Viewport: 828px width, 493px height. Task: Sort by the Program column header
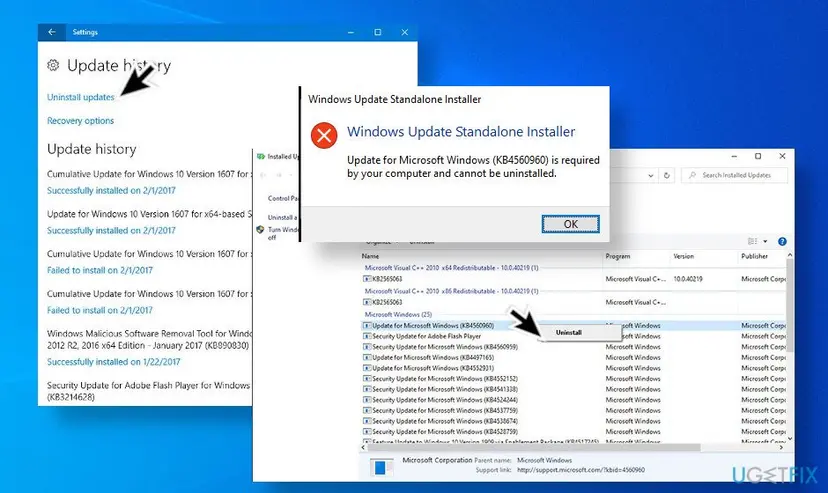[x=617, y=256]
